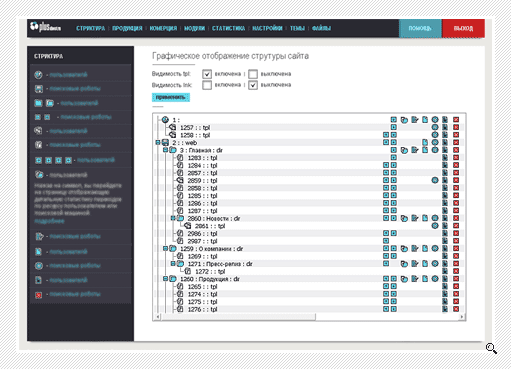Viewport: 511px width, 369px height.
Task: Select tree row '2986 : : tpl'
Action: tap(202, 233)
